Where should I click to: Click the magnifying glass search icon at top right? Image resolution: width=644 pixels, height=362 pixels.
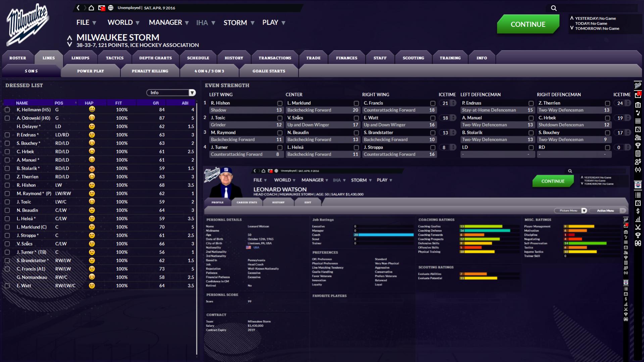click(x=554, y=8)
